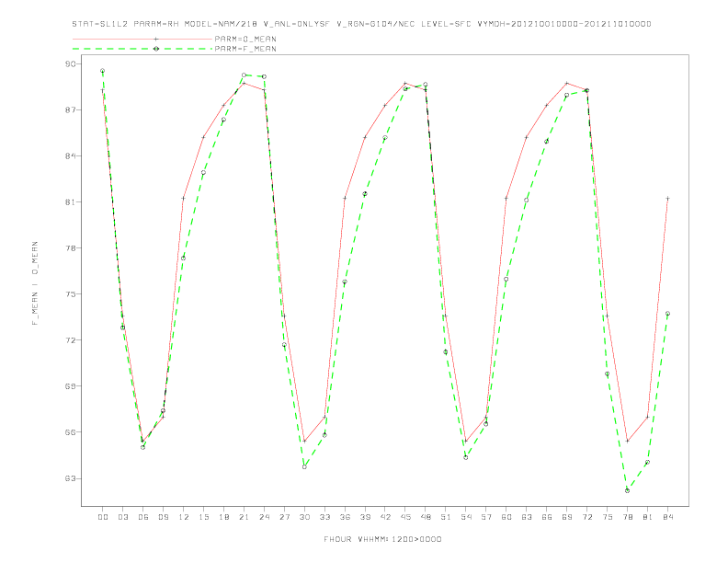Click y-axis tick value 72
The image size is (728, 563).
[71, 340]
